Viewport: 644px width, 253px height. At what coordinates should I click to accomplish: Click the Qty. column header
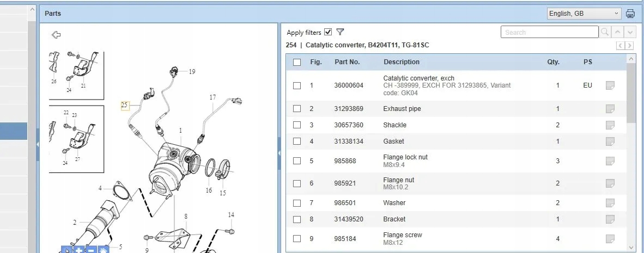(553, 62)
